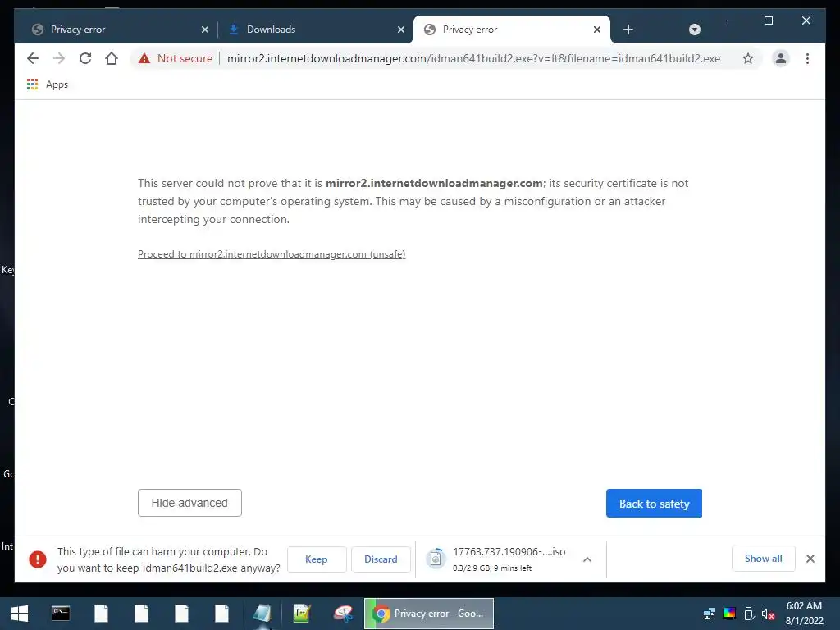The image size is (840, 630).
Task: Click the Chrome Privacy error taskbar button
Action: [x=429, y=614]
